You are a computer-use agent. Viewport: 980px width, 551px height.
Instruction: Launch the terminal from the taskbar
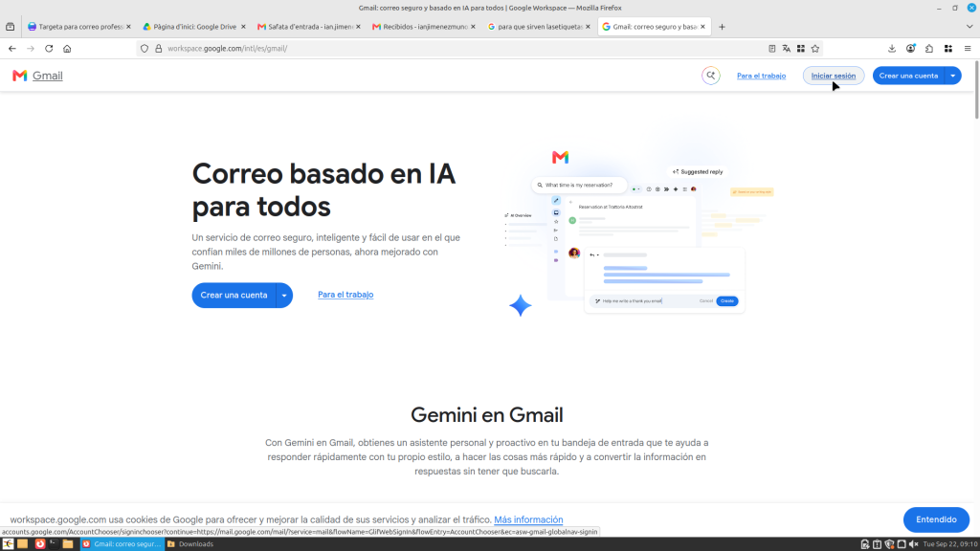click(54, 544)
